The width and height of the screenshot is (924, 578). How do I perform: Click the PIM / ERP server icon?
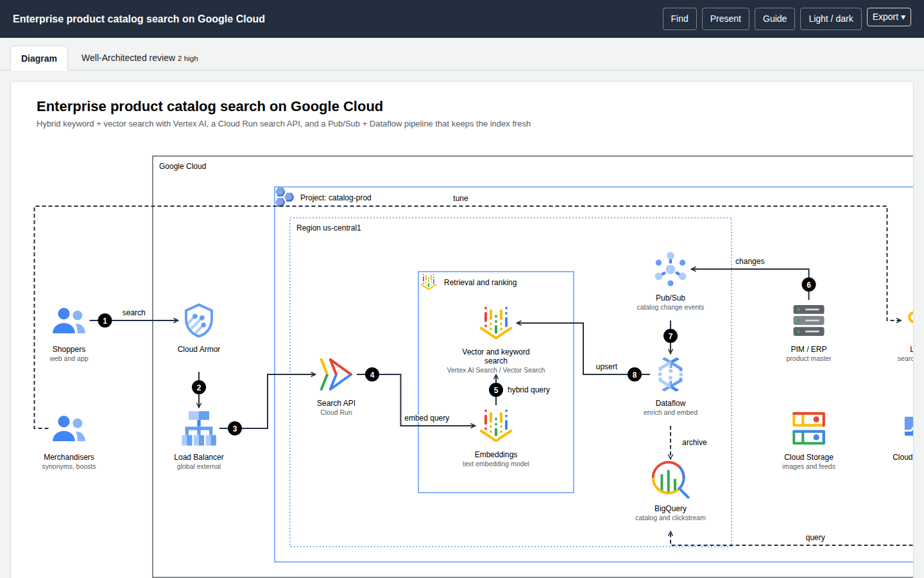[x=809, y=320]
